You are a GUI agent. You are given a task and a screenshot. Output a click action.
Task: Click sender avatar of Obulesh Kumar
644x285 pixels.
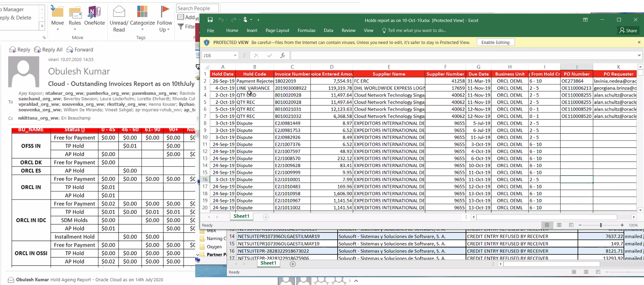point(24,72)
